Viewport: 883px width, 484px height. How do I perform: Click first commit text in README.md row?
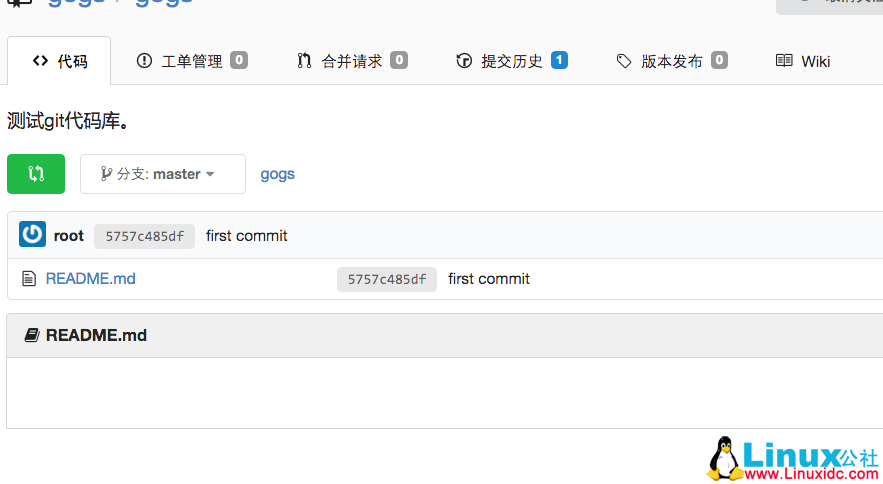tap(489, 279)
